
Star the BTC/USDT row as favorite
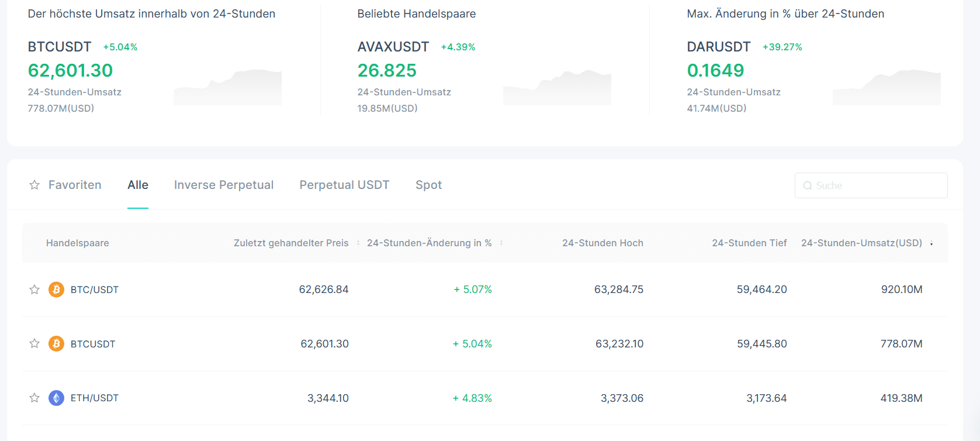pos(34,290)
